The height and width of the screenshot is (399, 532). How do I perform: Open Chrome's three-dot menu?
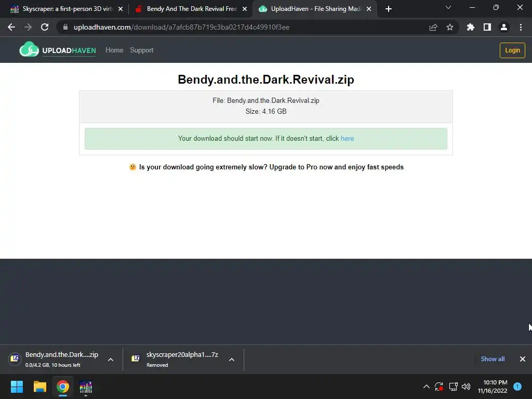click(521, 27)
